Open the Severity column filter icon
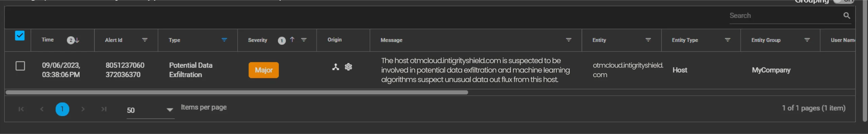Viewport: 868px width, 134px height. (304, 40)
